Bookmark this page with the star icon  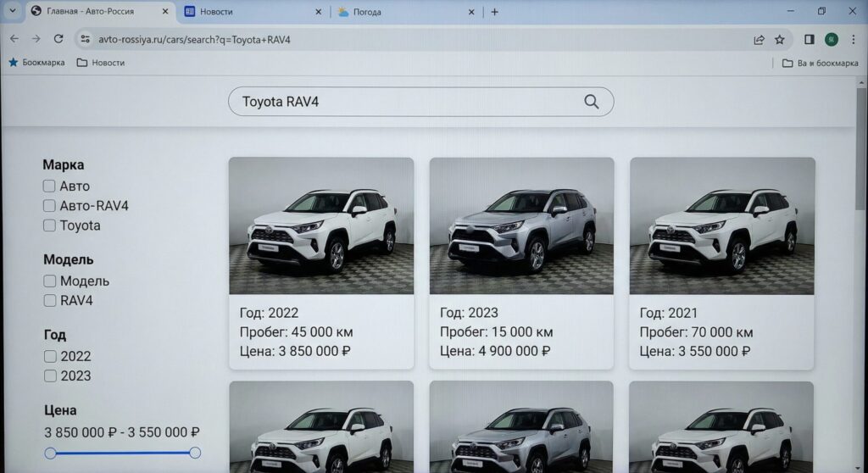(x=780, y=39)
